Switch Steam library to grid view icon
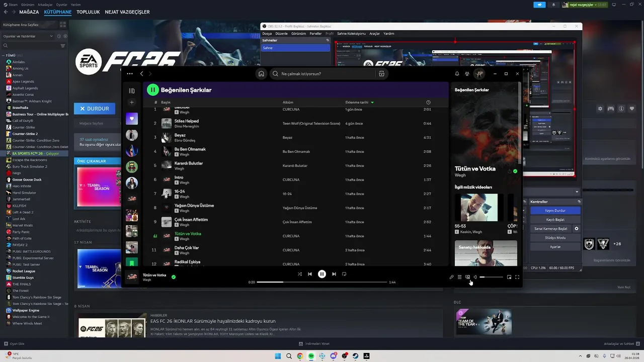The width and height of the screenshot is (644, 362). pos(64,24)
